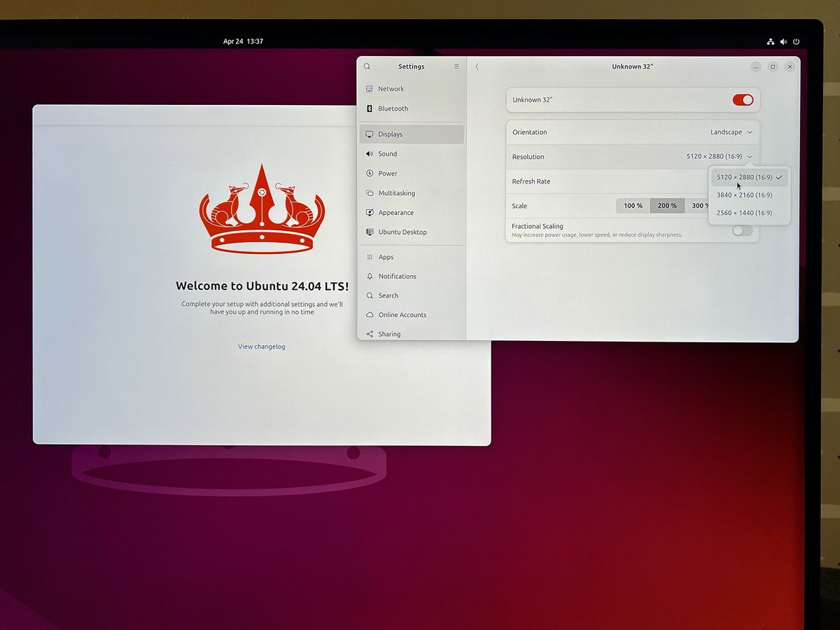Click the Multitasking icon in sidebar

pyautogui.click(x=370, y=193)
